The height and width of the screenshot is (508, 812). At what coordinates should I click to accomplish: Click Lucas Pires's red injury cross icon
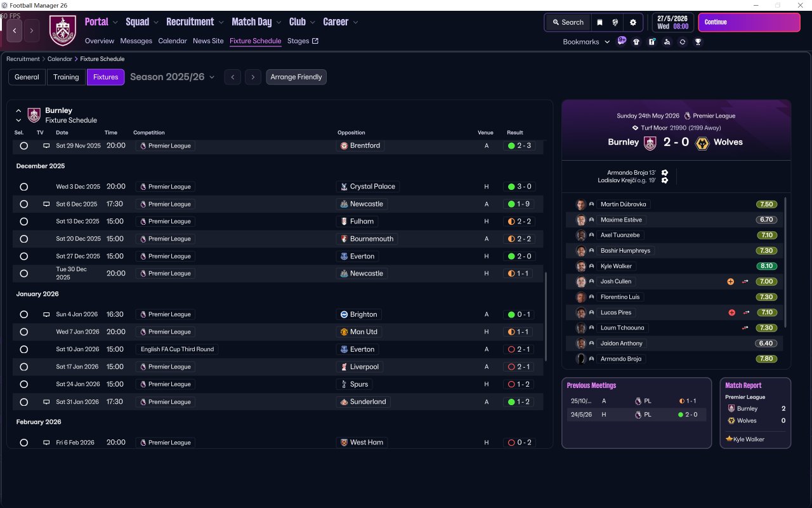(731, 312)
